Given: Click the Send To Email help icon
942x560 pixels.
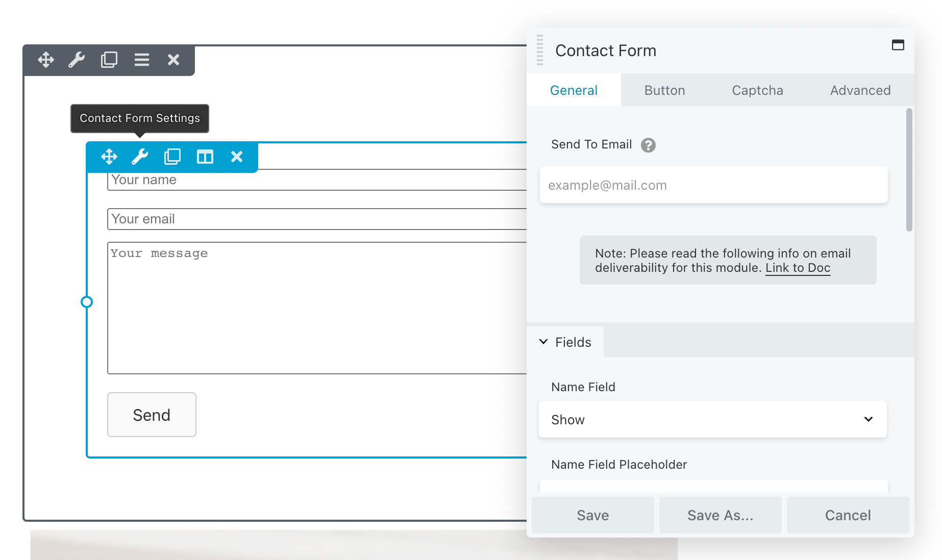Looking at the screenshot, I should (648, 145).
